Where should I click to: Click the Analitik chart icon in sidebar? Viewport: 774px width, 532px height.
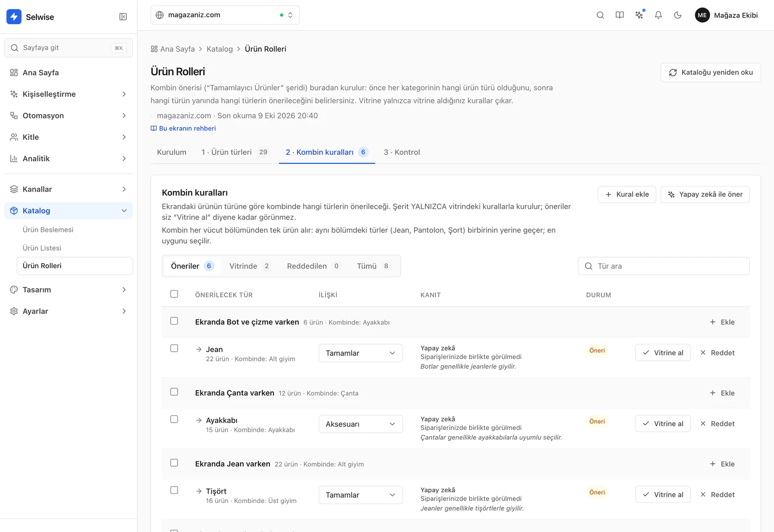14,159
